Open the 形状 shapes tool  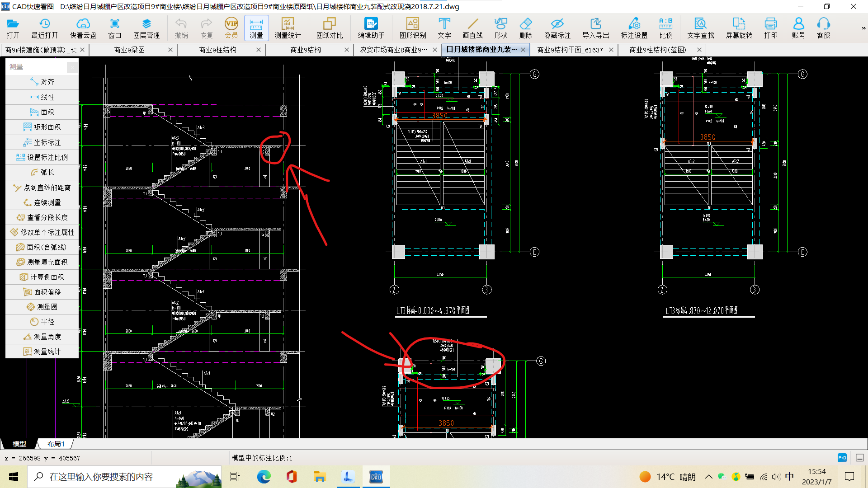pos(501,28)
